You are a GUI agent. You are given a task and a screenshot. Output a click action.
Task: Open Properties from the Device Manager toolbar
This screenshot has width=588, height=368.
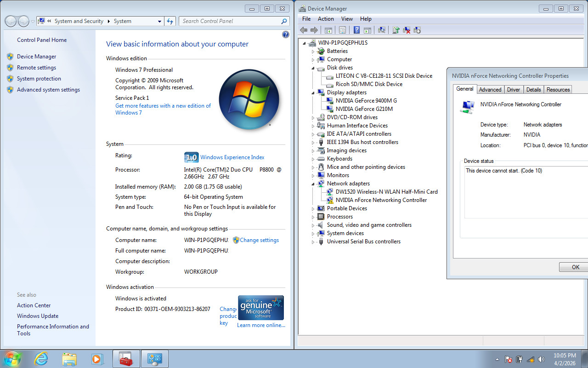pyautogui.click(x=342, y=30)
